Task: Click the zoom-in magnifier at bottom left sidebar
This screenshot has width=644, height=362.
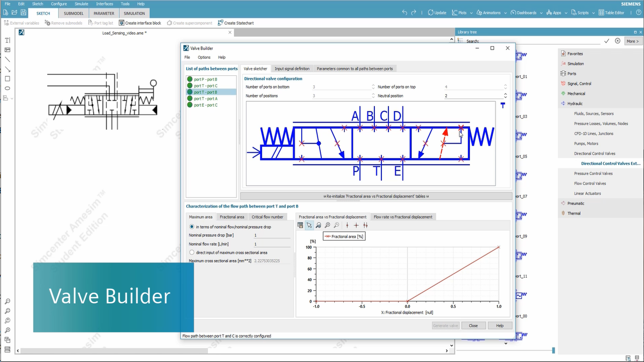Action: 7,320
